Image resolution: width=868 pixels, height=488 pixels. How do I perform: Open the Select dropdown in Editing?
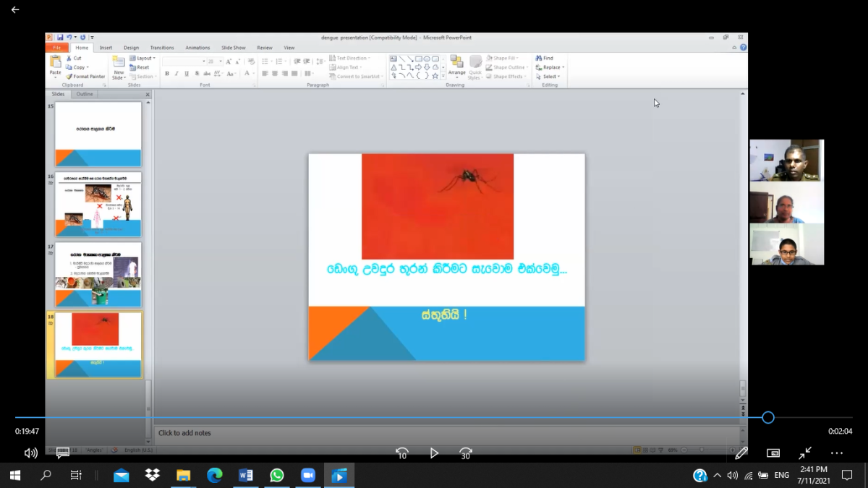coord(548,76)
